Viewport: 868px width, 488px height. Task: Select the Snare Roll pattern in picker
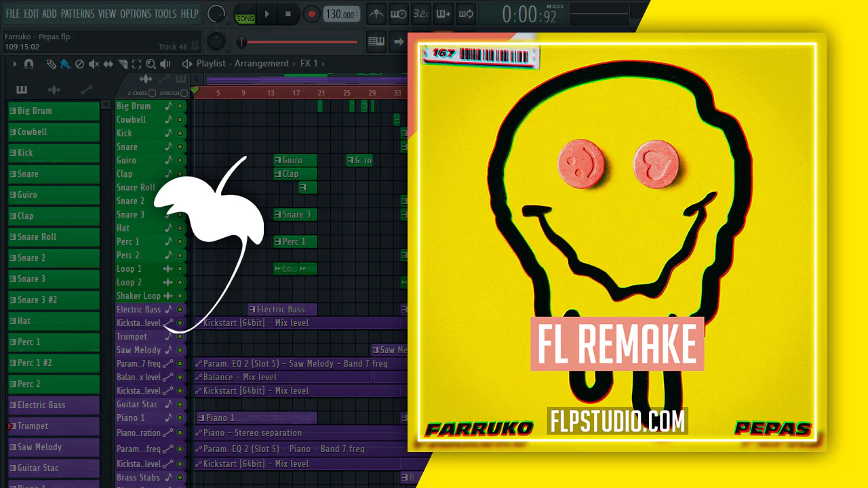point(54,237)
